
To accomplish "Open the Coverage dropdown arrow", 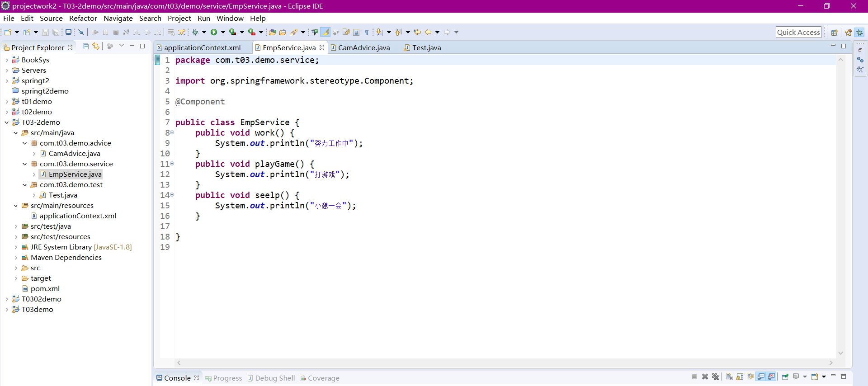I will tap(242, 32).
